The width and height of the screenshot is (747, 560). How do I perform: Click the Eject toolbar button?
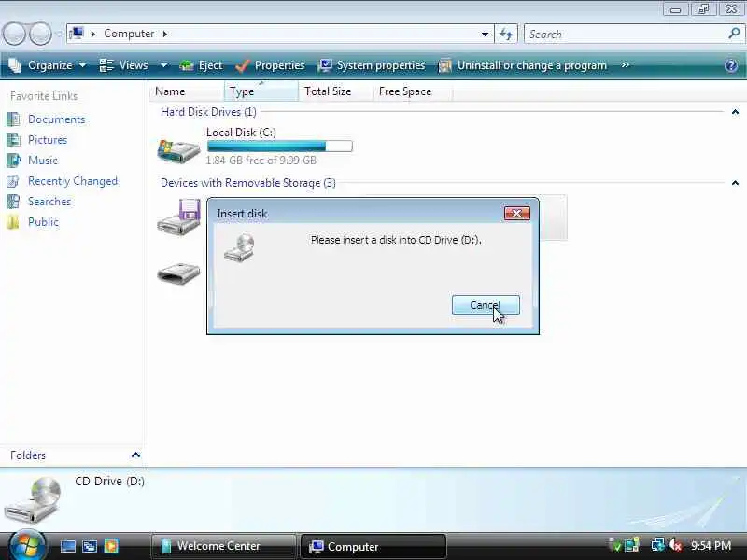[x=201, y=65]
